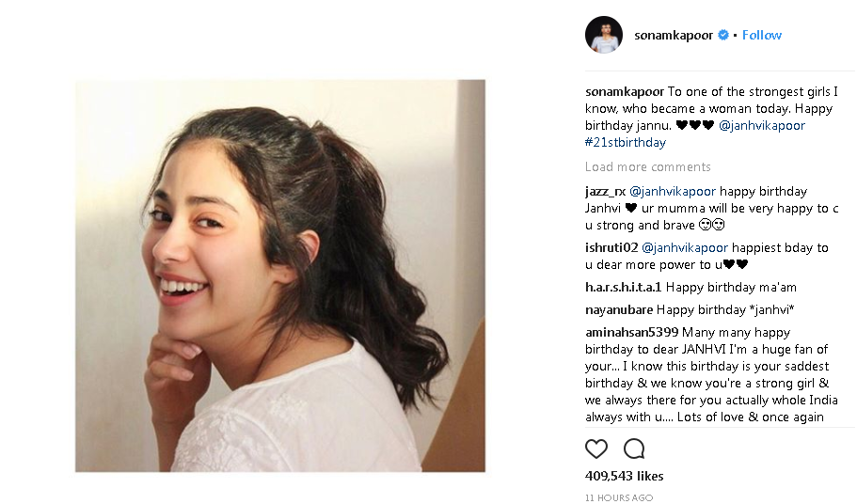Open sonamkapoor username in the caption
Image resolution: width=857 pixels, height=504 pixels.
tap(625, 91)
